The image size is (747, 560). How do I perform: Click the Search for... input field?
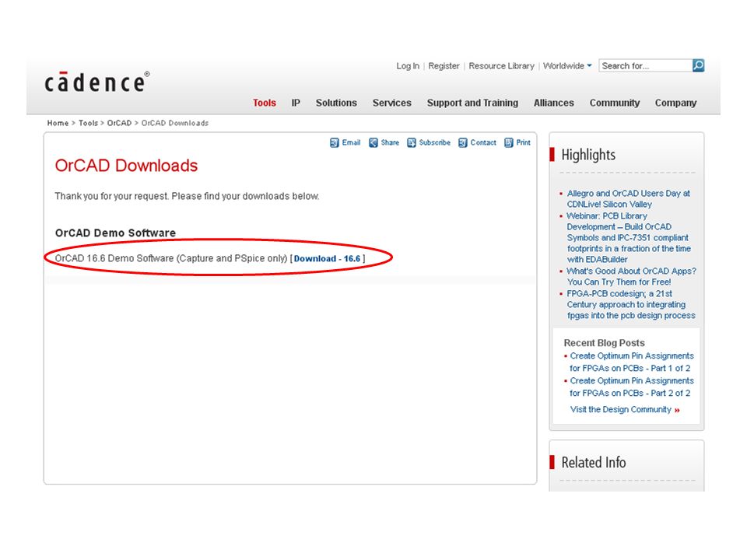[x=646, y=65]
